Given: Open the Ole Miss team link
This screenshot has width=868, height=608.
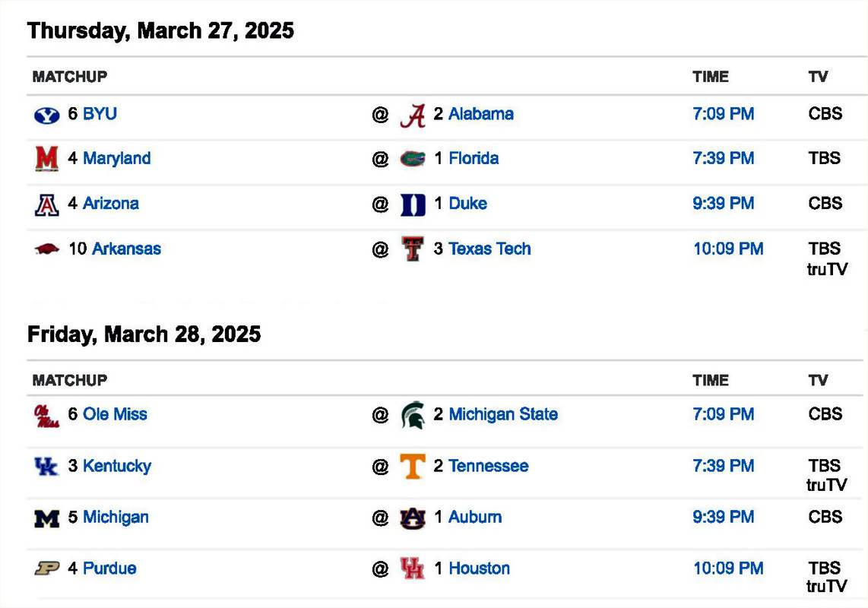Looking at the screenshot, I should (115, 414).
